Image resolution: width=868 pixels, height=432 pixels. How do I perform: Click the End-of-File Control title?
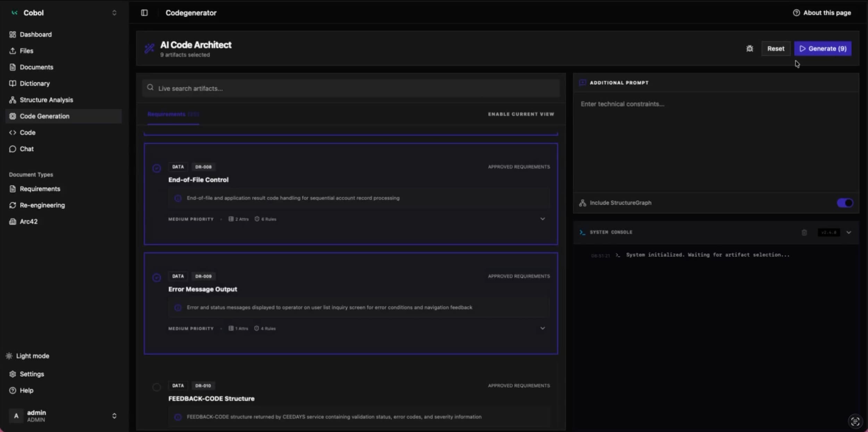(x=198, y=180)
